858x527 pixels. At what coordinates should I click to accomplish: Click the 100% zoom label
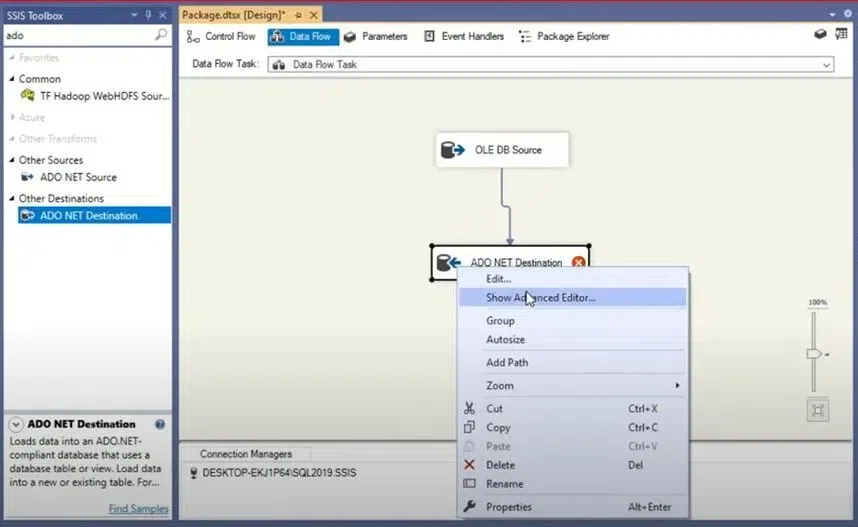(x=818, y=302)
